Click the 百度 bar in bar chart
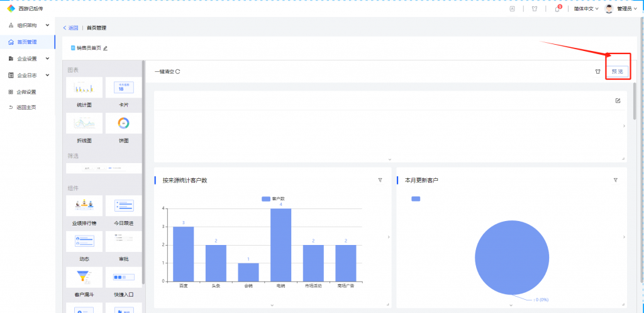644x313 pixels. pos(183,254)
